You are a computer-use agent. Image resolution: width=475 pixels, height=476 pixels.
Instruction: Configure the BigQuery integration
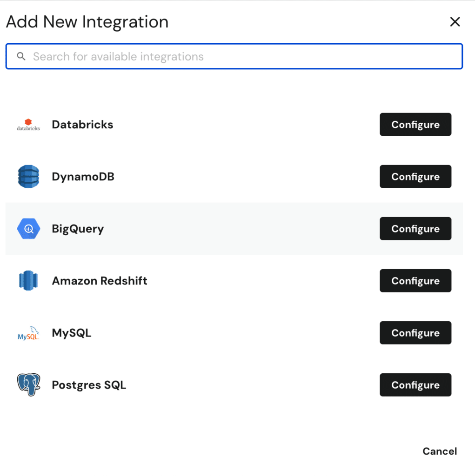point(415,229)
